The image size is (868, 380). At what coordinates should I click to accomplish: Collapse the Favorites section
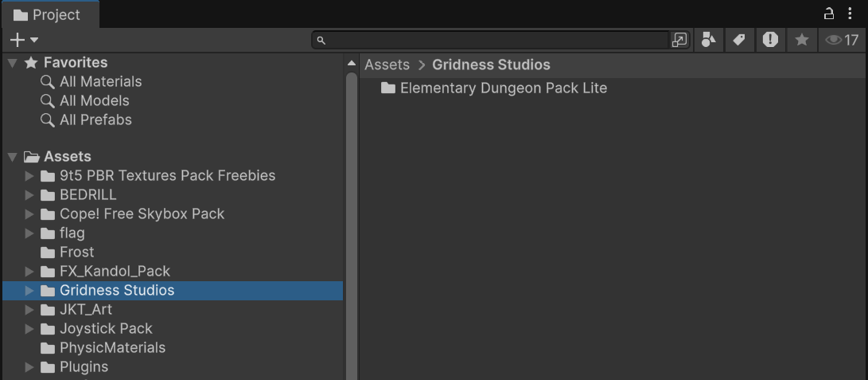13,63
